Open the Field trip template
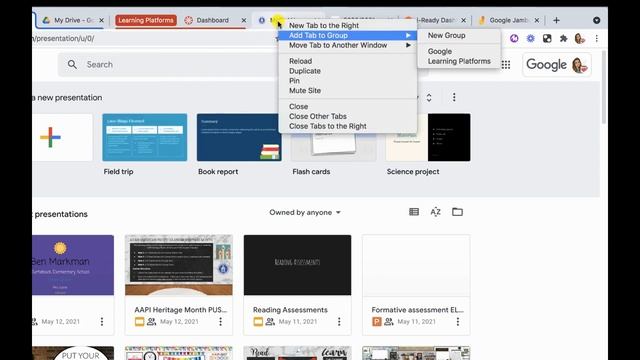The image size is (640, 360). [x=144, y=137]
